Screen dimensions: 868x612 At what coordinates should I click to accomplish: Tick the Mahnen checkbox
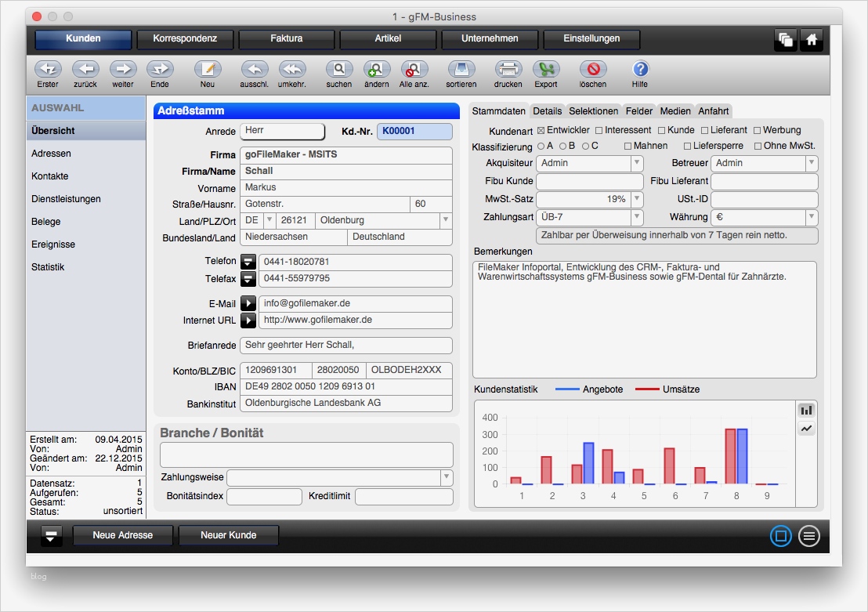point(628,146)
